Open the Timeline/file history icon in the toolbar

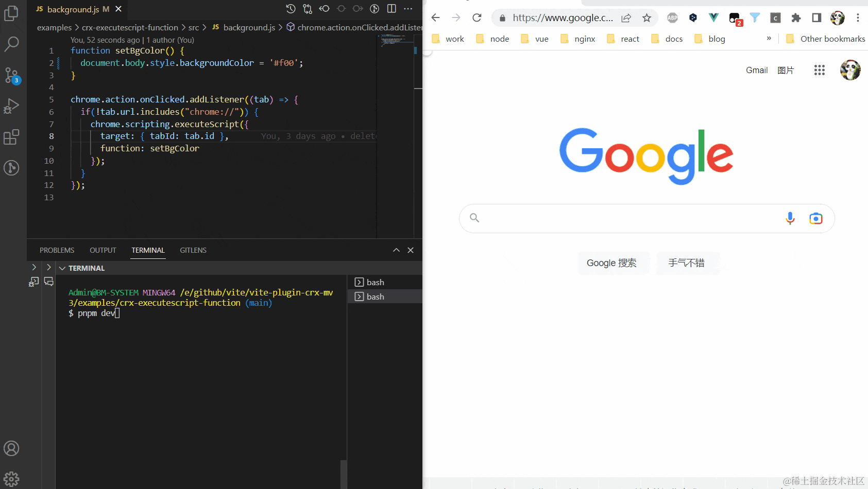click(x=290, y=9)
